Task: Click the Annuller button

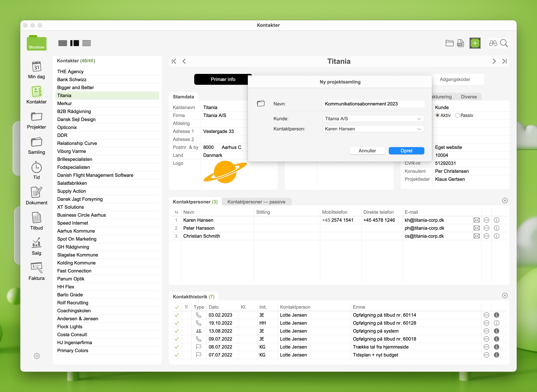Action: click(x=367, y=151)
